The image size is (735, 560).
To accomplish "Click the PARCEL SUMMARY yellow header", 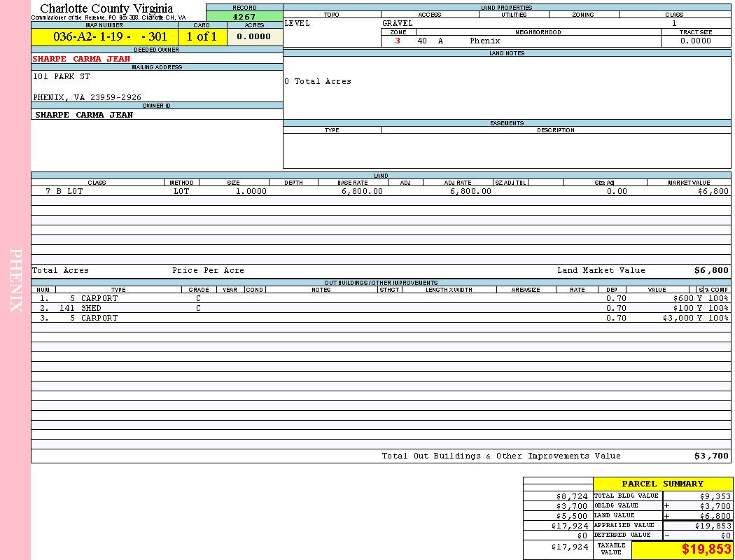I will [x=662, y=484].
